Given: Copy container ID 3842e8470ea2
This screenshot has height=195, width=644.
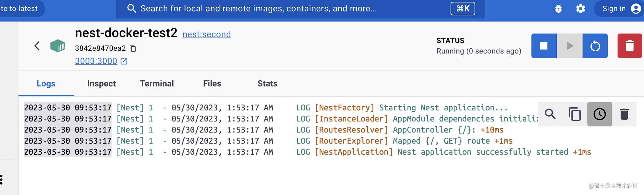Looking at the screenshot, I should (x=133, y=48).
